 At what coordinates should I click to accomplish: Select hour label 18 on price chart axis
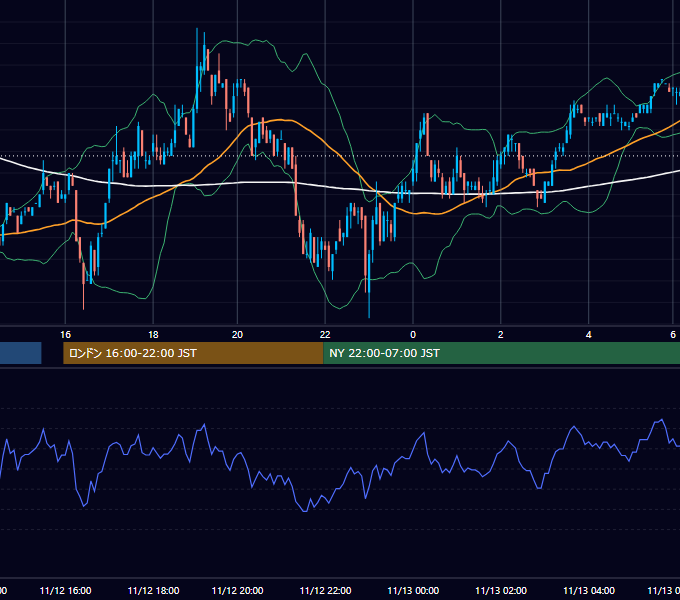[x=153, y=335]
